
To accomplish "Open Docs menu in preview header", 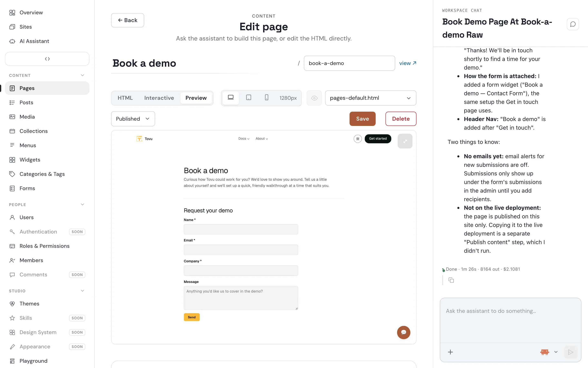I will [x=244, y=139].
